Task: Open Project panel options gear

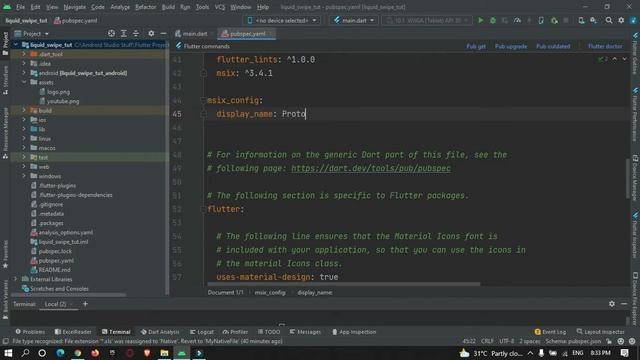Action: point(151,33)
